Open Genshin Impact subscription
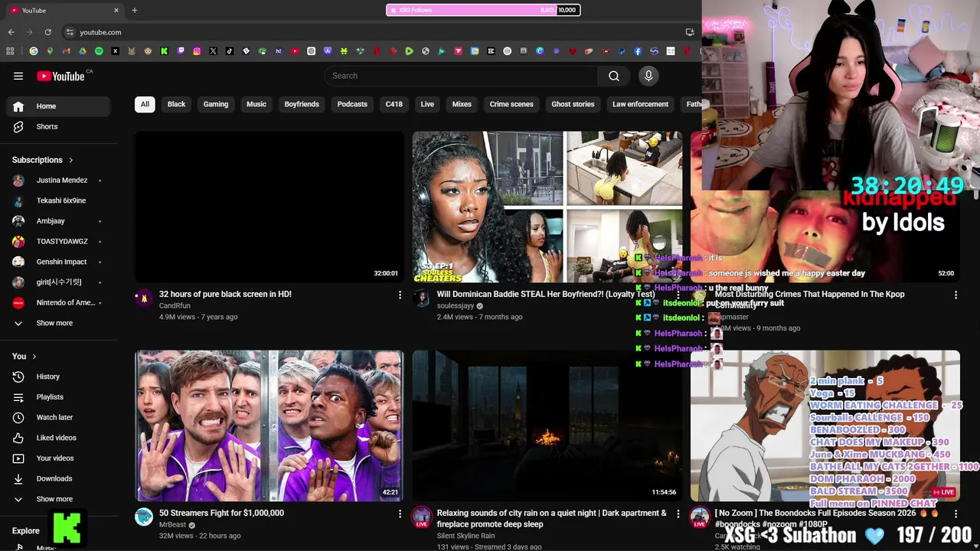The image size is (980, 551). tap(58, 262)
